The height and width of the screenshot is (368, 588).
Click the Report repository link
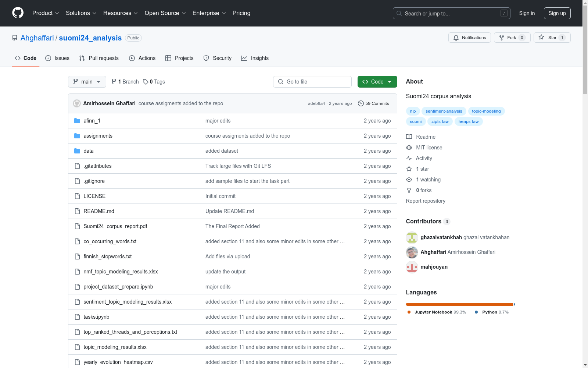coord(426,201)
